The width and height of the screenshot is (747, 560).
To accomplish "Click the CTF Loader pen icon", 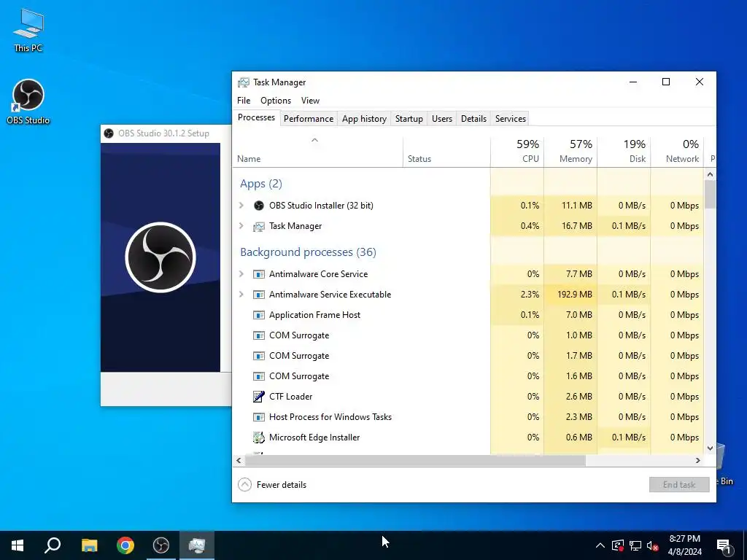I will click(x=259, y=397).
